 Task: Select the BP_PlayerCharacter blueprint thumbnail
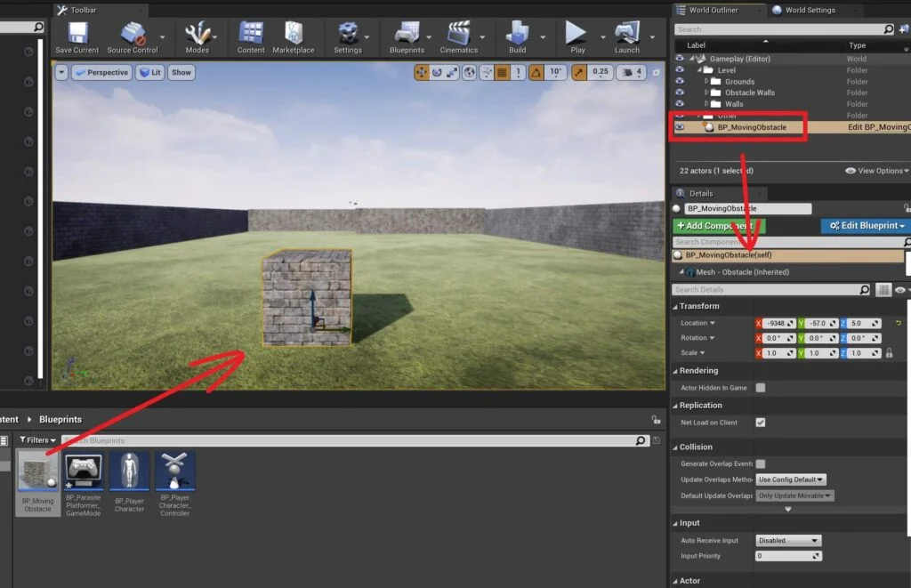[x=129, y=471]
